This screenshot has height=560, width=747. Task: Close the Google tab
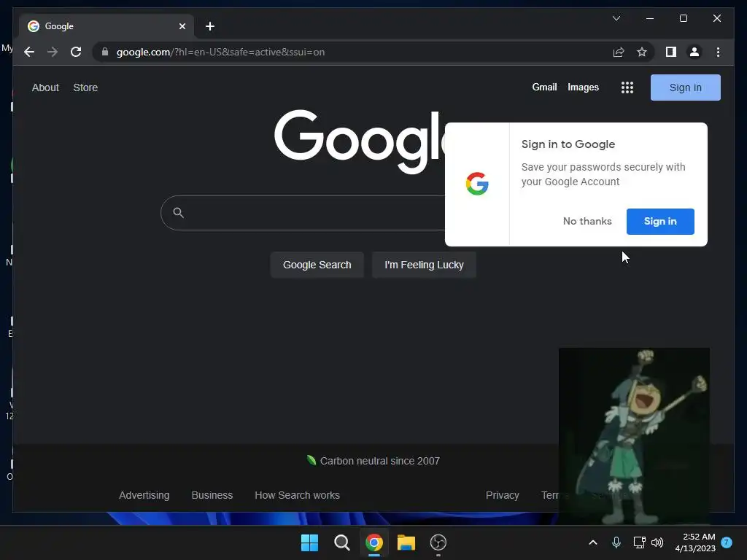click(182, 26)
